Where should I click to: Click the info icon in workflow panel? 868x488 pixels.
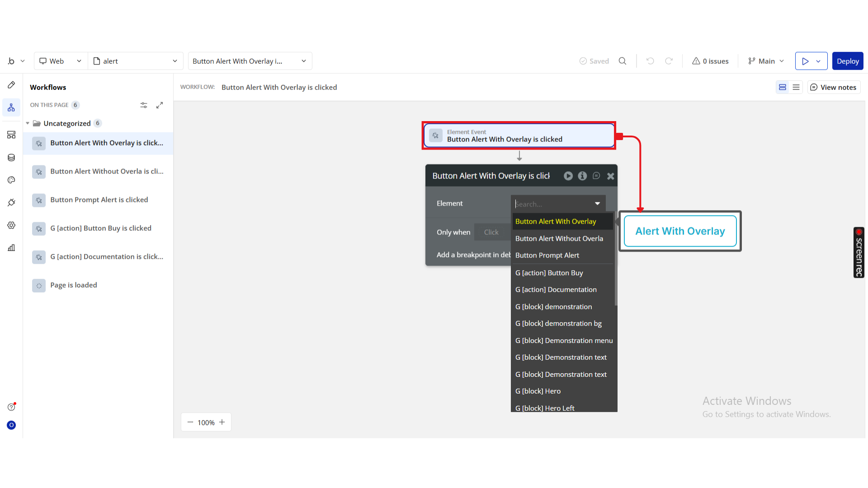click(x=582, y=176)
